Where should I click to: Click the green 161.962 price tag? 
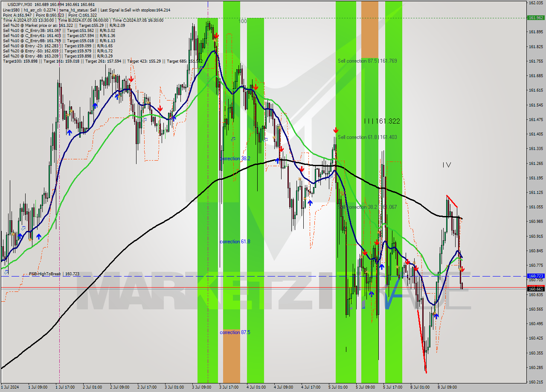535,18
